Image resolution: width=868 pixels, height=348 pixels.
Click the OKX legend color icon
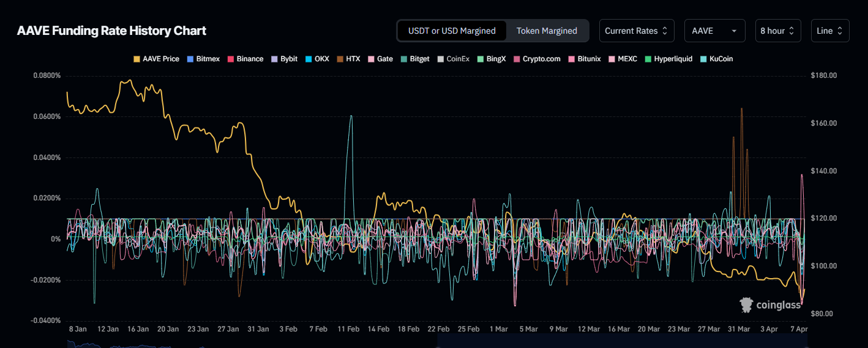tap(309, 59)
